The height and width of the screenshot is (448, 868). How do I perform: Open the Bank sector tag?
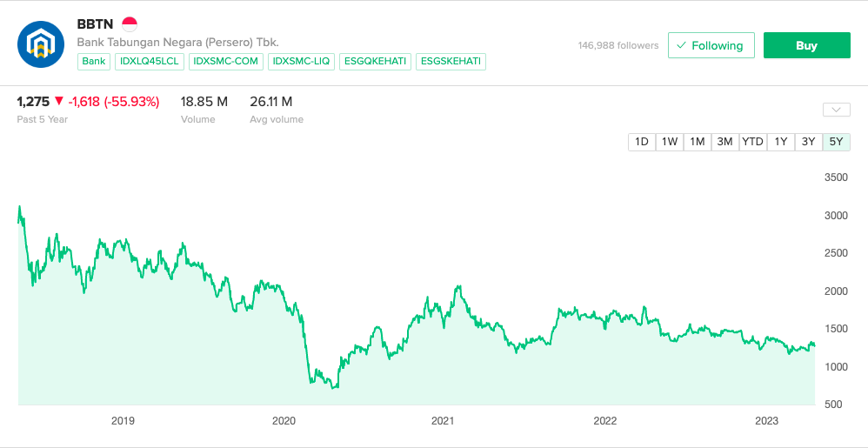pyautogui.click(x=94, y=62)
